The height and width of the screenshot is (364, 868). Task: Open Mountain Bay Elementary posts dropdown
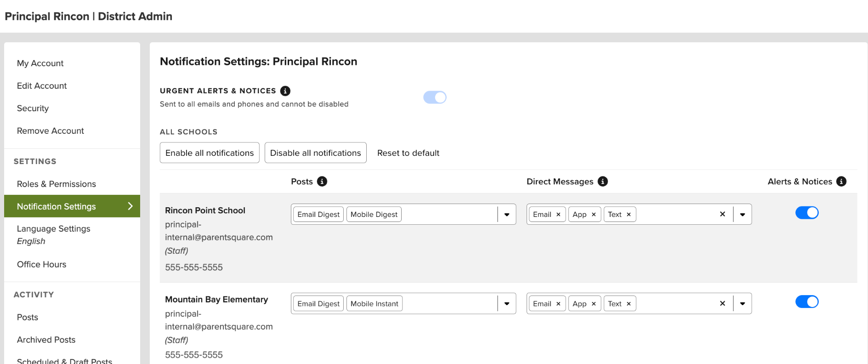click(x=507, y=304)
